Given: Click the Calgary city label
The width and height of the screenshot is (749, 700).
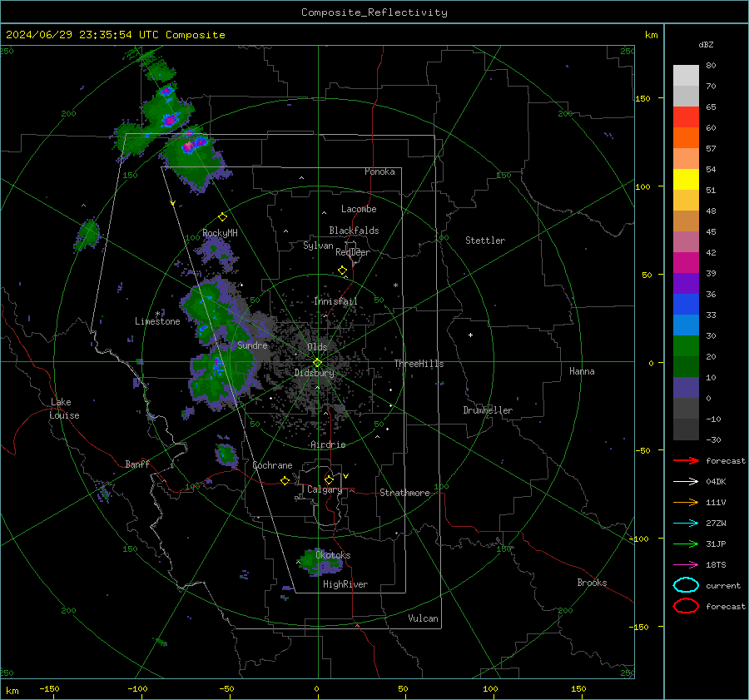Looking at the screenshot, I should pyautogui.click(x=325, y=489).
